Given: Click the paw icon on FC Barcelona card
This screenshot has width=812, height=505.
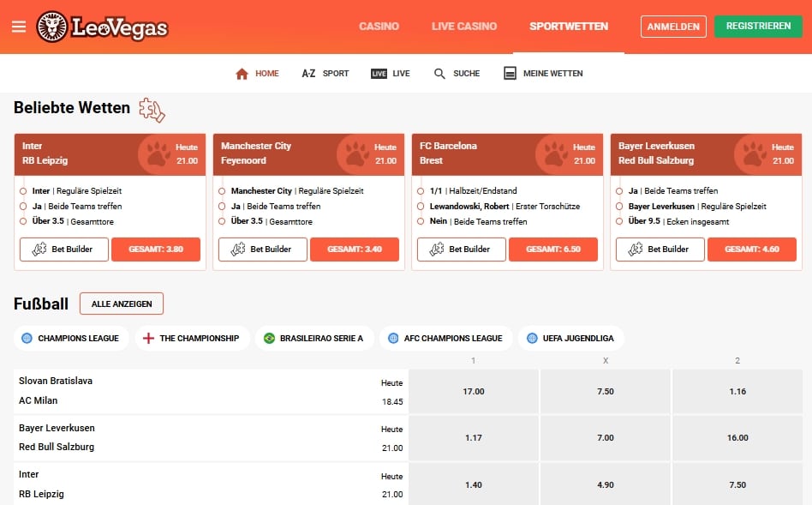Looking at the screenshot, I should click(556, 153).
